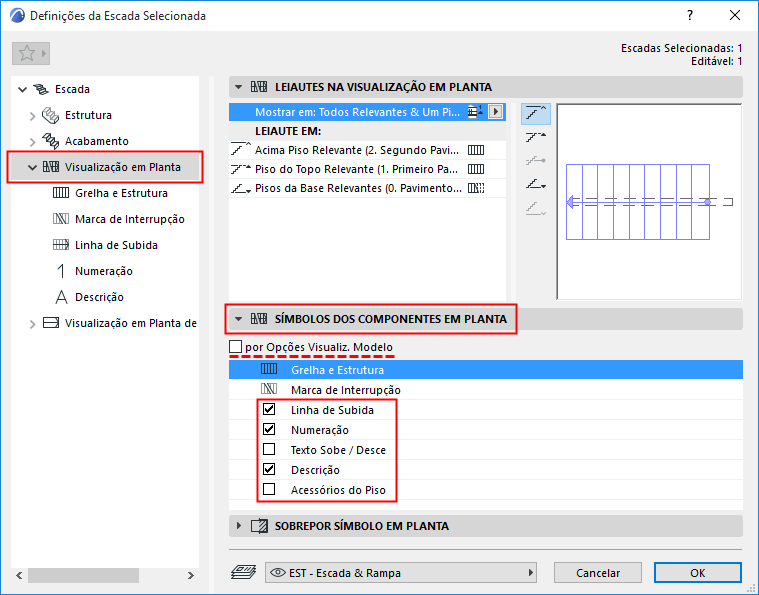Click the tree horizontal scrollbar right arrow
759x595 pixels.
tap(191, 575)
